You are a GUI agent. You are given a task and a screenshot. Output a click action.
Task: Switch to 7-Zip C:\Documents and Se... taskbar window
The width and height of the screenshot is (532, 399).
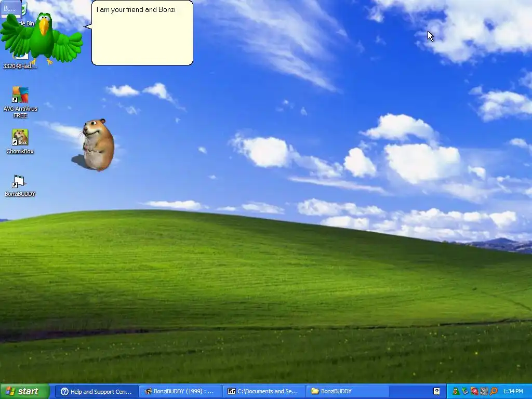(264, 392)
